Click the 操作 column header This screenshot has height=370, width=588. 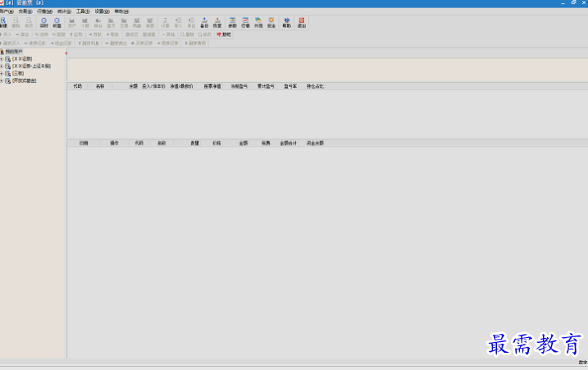pos(115,144)
